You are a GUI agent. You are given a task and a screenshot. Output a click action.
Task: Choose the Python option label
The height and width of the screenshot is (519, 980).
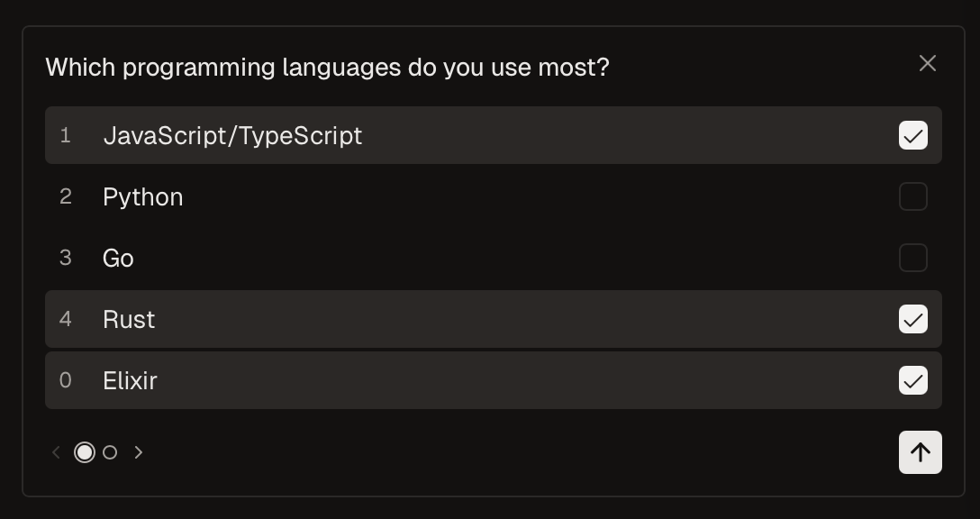click(x=142, y=196)
